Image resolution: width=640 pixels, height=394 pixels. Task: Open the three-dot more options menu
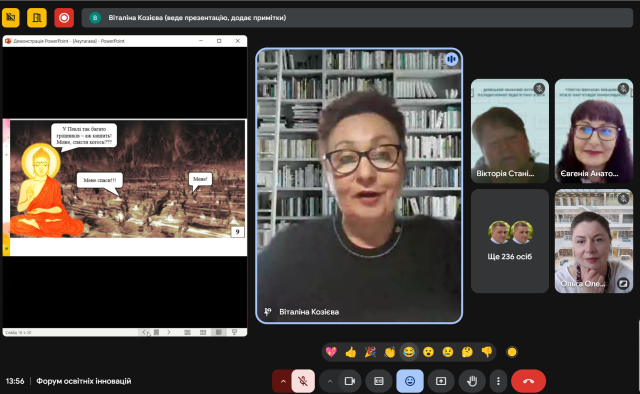(x=498, y=381)
